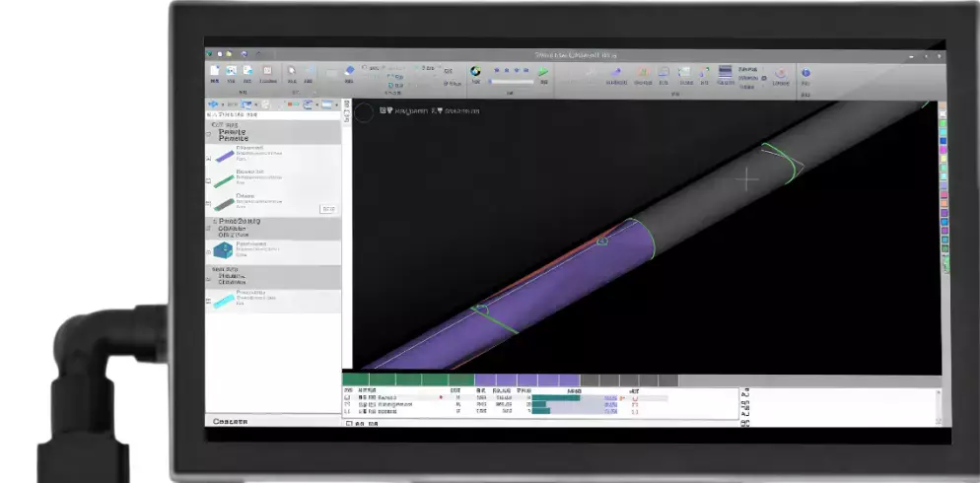This screenshot has width=980, height=483.
Task: Toggle the checkbox beside the green bar item
Action: pyautogui.click(x=209, y=181)
